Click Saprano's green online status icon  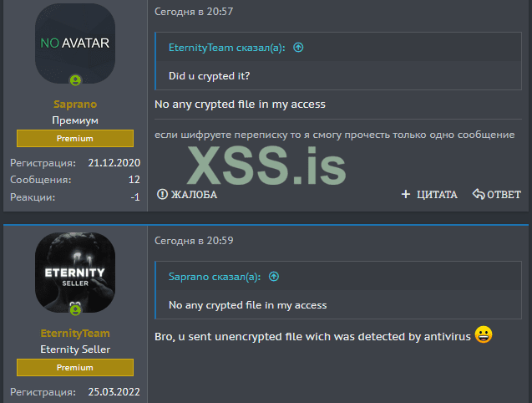coord(75,80)
